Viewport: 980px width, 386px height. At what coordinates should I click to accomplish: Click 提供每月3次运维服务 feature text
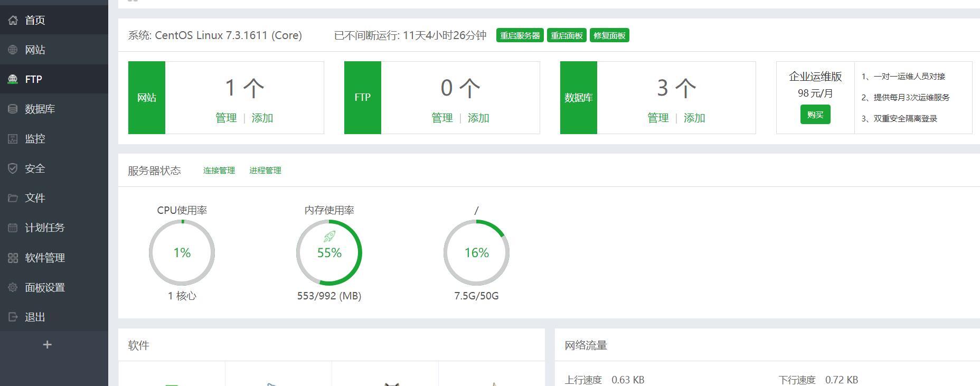(x=911, y=98)
